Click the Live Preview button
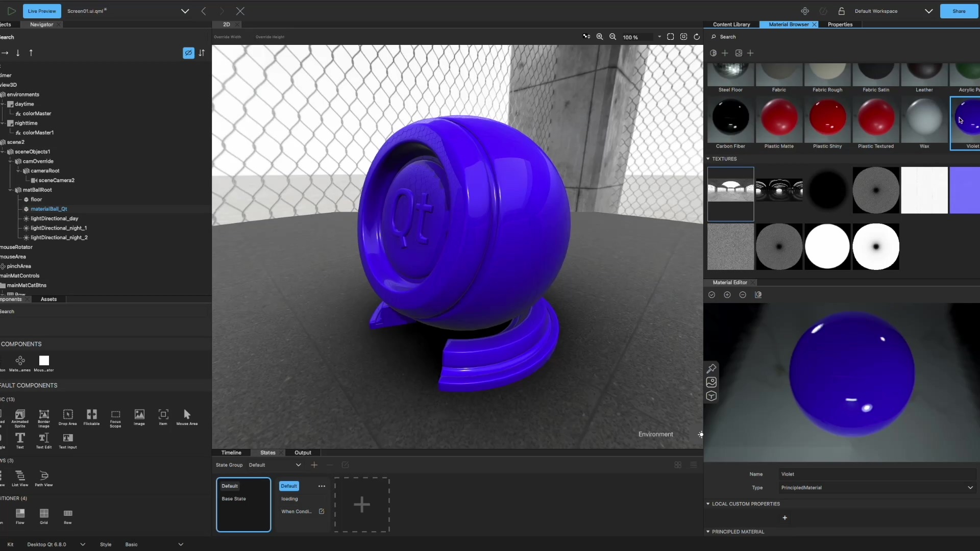 pos(42,11)
